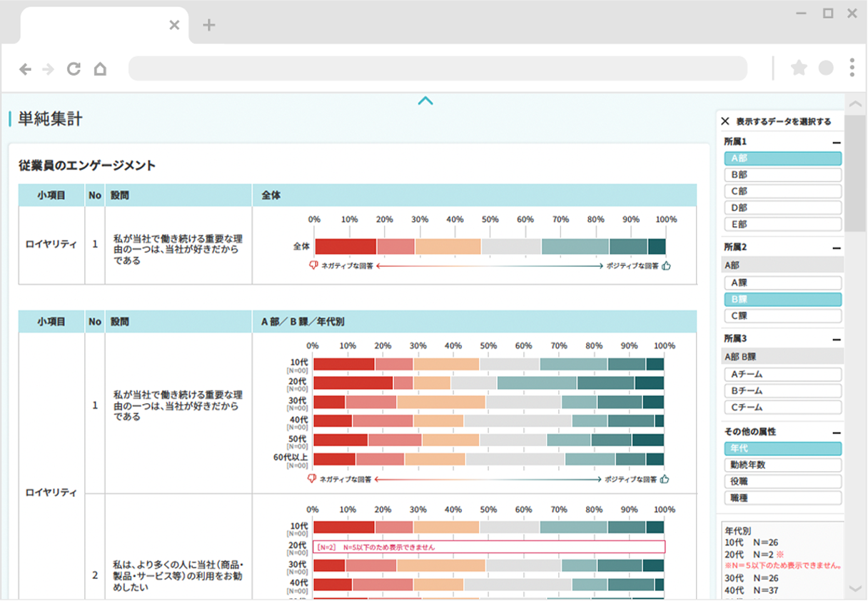Open the browser profile circle icon
Screen dimensions: 868x601
coord(826,68)
